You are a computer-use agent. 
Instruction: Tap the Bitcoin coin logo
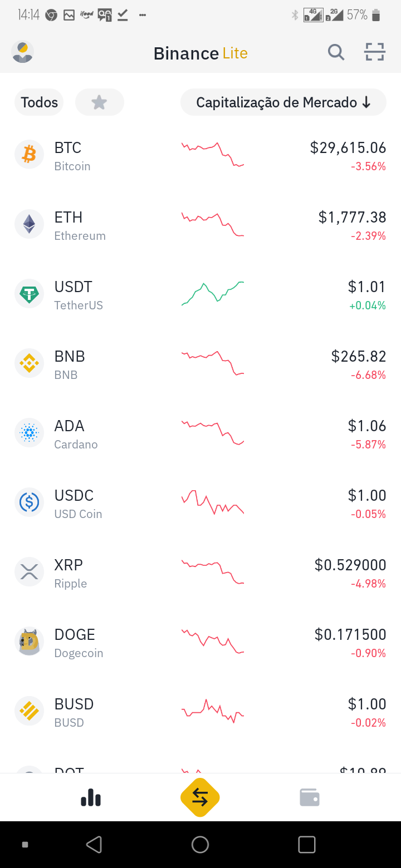tap(29, 154)
